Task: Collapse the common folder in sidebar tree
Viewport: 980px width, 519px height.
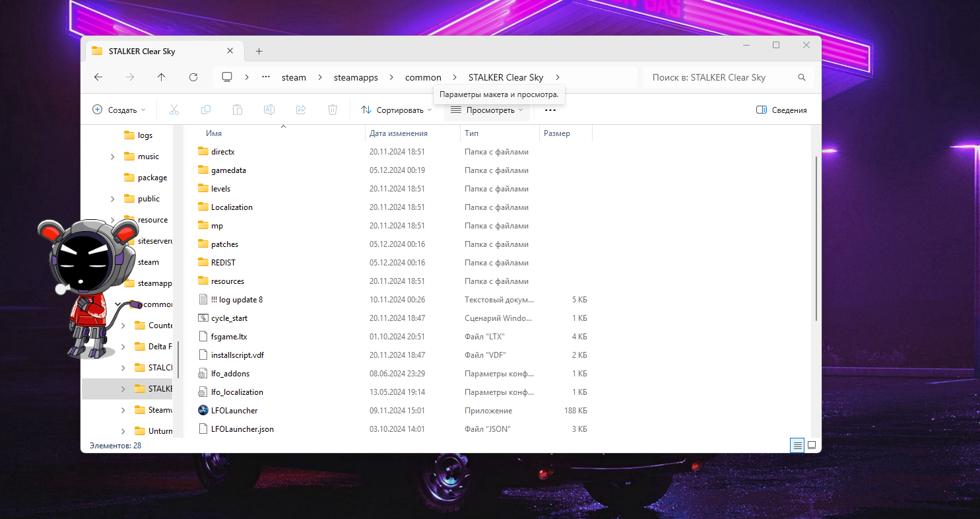Action: pyautogui.click(x=117, y=304)
